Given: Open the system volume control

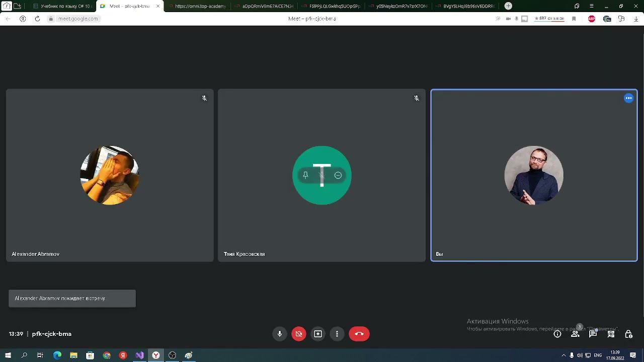Looking at the screenshot, I should 580,355.
